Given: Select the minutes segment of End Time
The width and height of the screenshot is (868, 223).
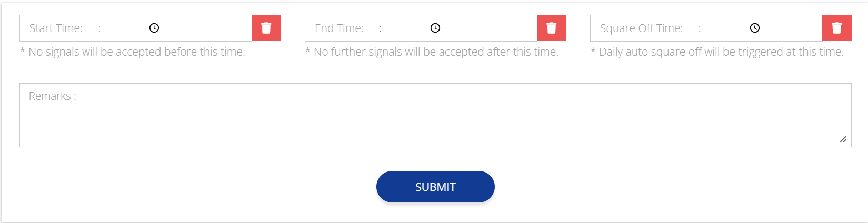Looking at the screenshot, I should (x=385, y=28).
